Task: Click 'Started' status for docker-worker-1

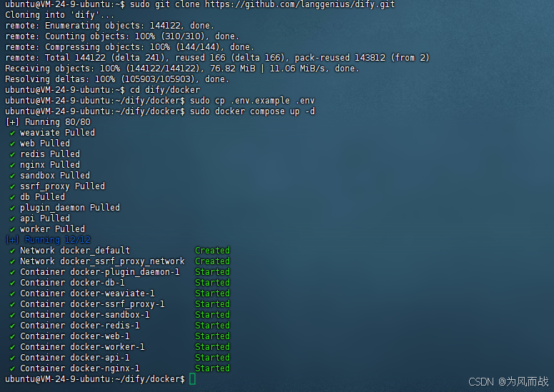Action: pos(212,347)
